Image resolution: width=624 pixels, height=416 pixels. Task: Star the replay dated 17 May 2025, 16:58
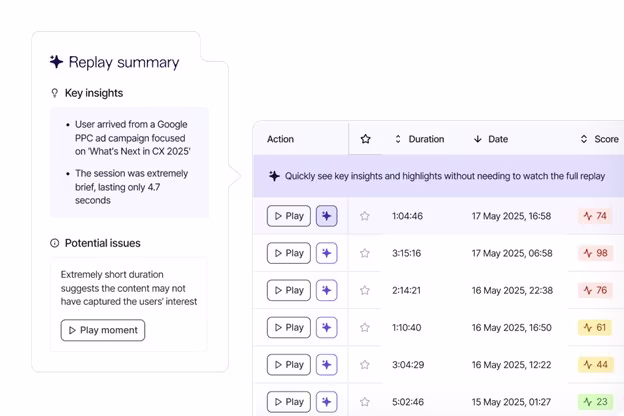pyautogui.click(x=365, y=216)
